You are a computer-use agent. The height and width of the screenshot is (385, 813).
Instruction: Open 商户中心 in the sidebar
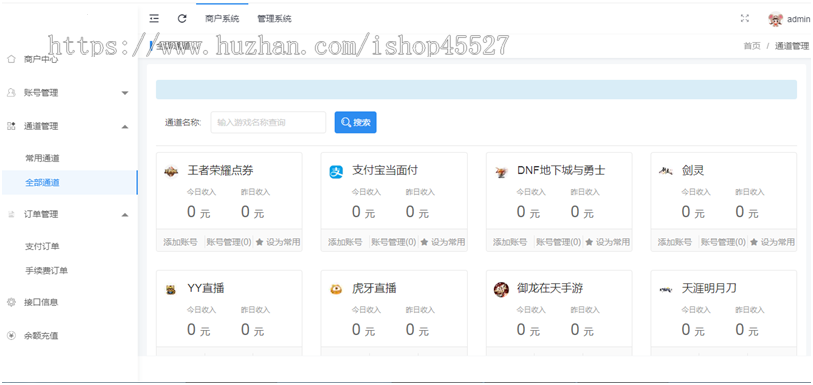(x=41, y=59)
